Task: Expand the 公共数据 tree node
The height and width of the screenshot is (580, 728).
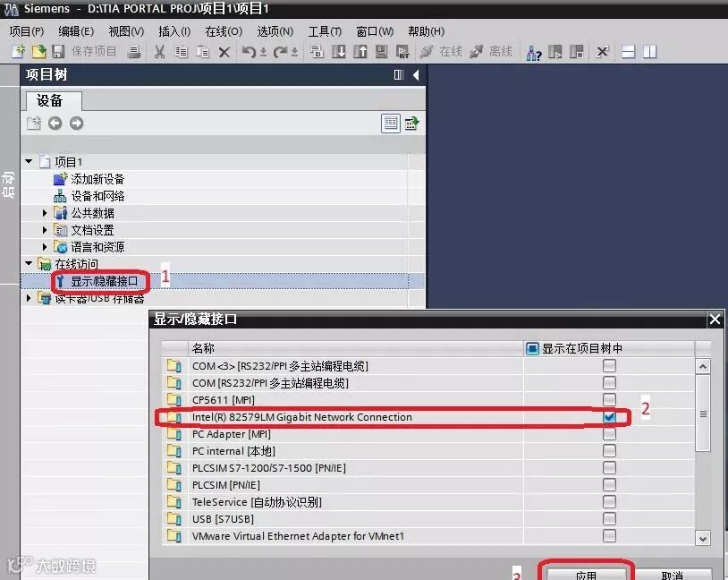Action: (45, 213)
